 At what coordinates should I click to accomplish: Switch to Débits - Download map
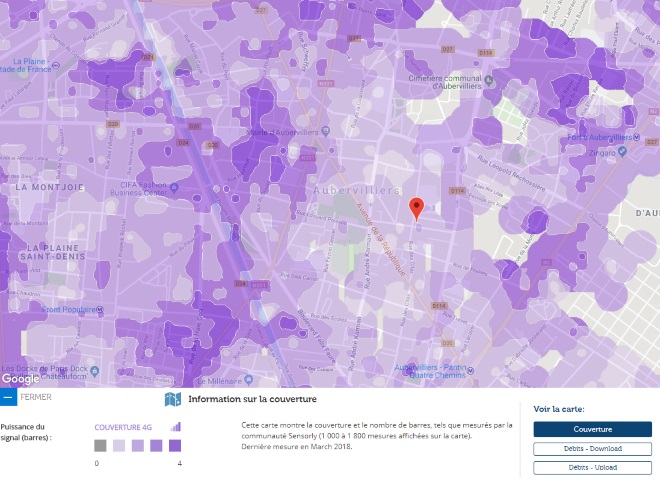click(592, 449)
